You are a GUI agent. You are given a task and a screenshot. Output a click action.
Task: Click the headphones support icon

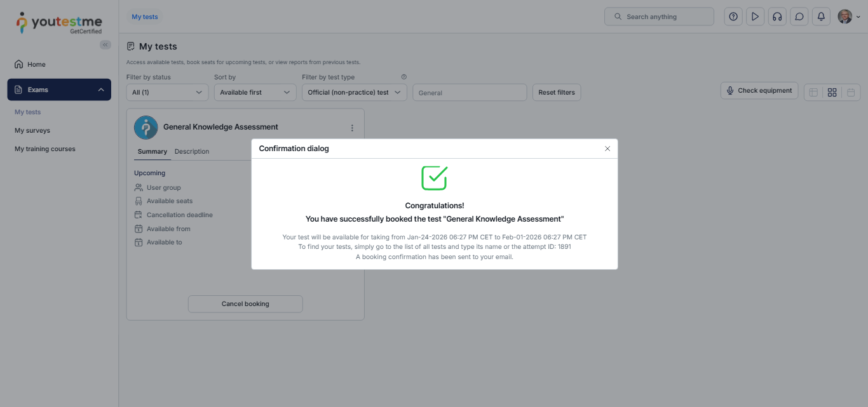pos(777,17)
